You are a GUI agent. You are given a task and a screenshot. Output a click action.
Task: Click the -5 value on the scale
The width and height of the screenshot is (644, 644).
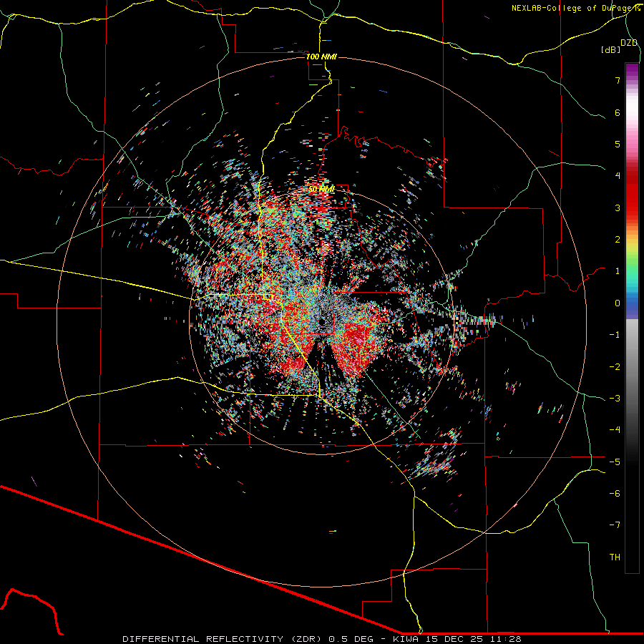615,462
